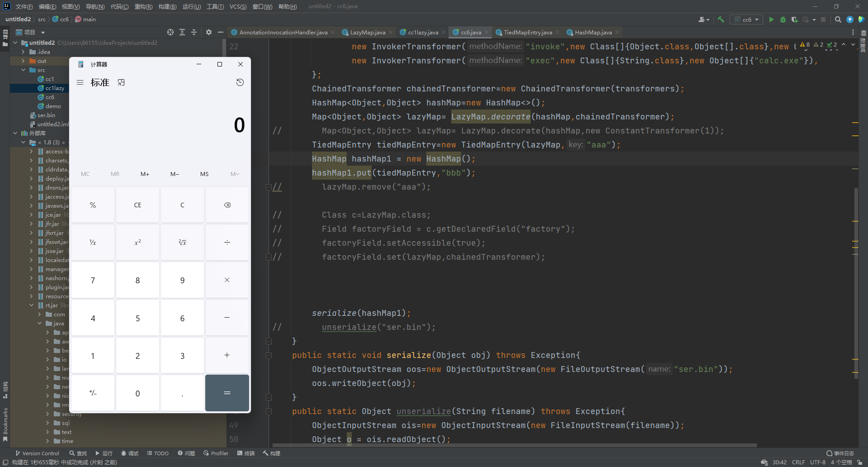868x467 pixels.
Task: Open the Version Control tool window
Action: 37,453
